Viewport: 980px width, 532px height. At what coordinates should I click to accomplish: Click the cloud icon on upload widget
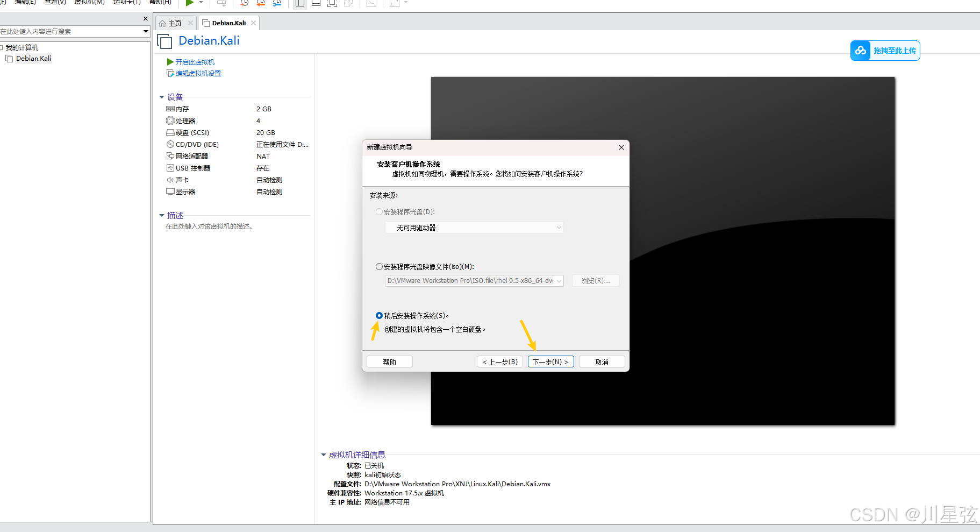[861, 51]
